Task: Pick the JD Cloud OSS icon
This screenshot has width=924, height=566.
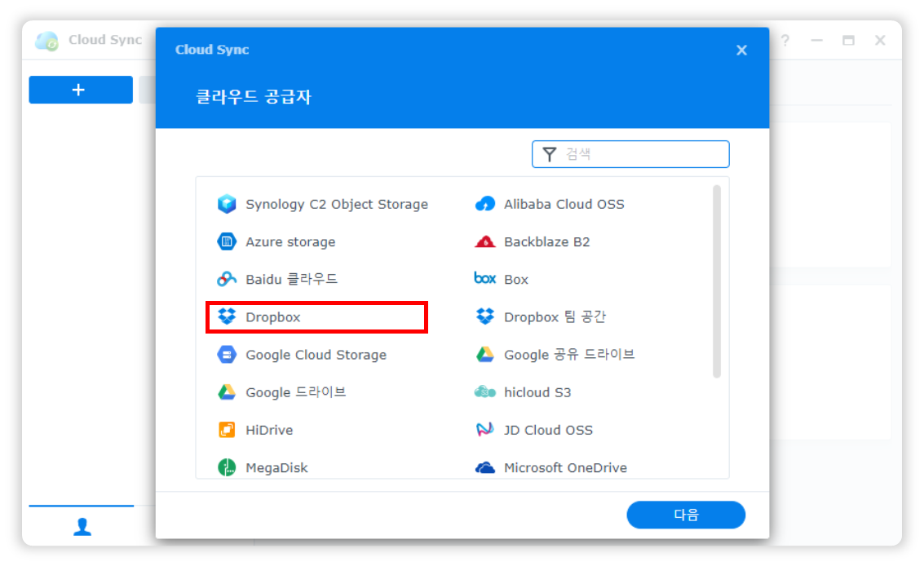Action: point(485,430)
